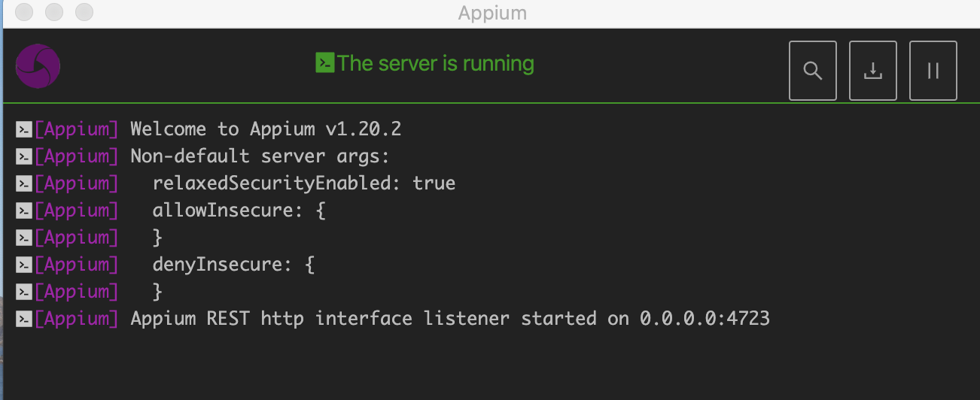The image size is (980, 400).
Task: Download the raw server logs
Action: (x=872, y=71)
